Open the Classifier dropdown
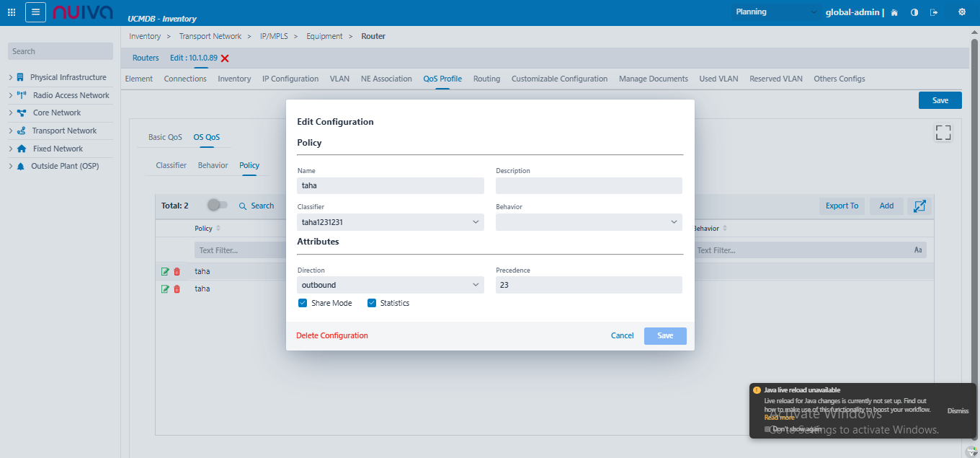Screen dimensions: 980x458 click(x=390, y=222)
